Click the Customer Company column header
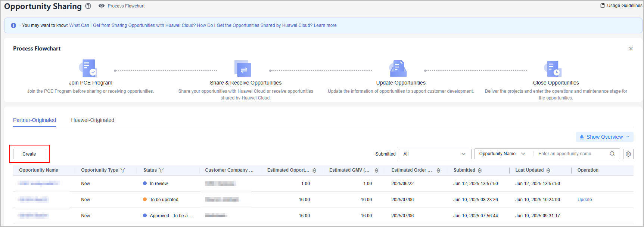The width and height of the screenshot is (644, 227). tap(229, 170)
